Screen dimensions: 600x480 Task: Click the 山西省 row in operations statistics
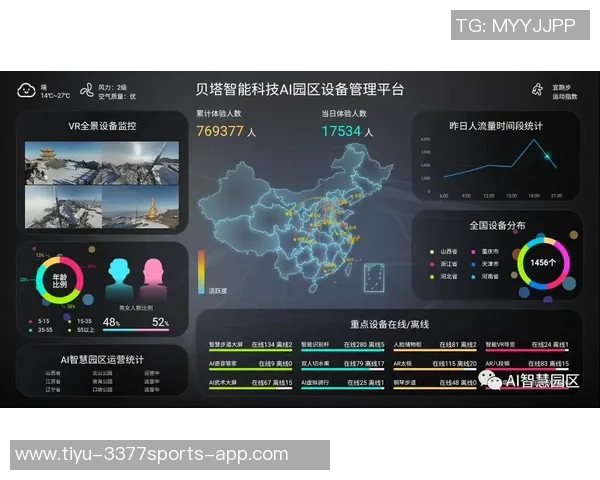click(x=103, y=373)
